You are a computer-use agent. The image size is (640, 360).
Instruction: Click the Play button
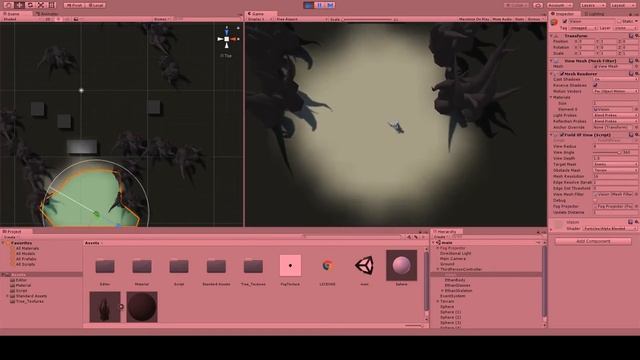[309, 5]
